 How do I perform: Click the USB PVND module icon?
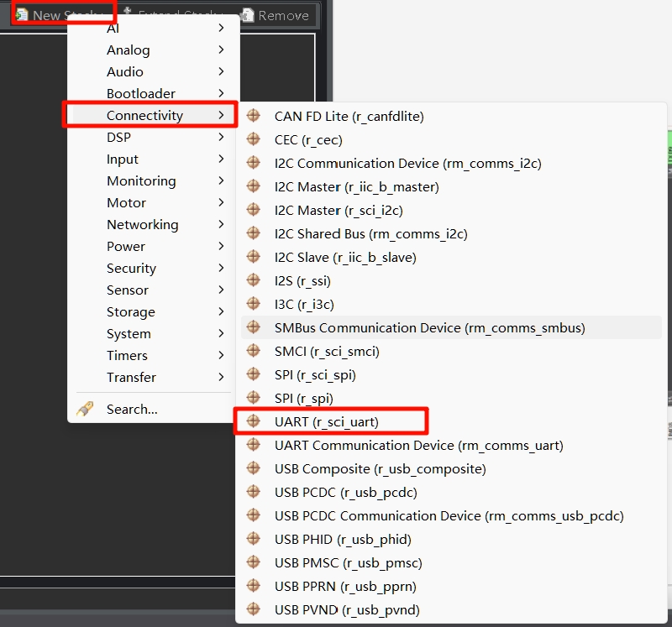click(253, 609)
